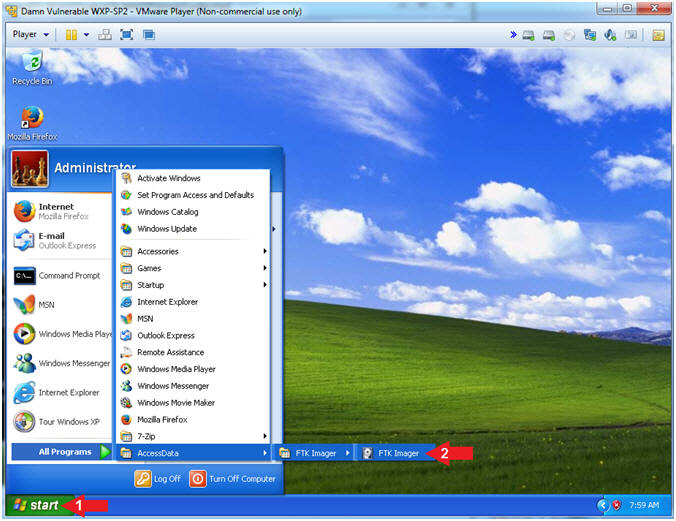Click the second drive device icon

click(x=549, y=35)
